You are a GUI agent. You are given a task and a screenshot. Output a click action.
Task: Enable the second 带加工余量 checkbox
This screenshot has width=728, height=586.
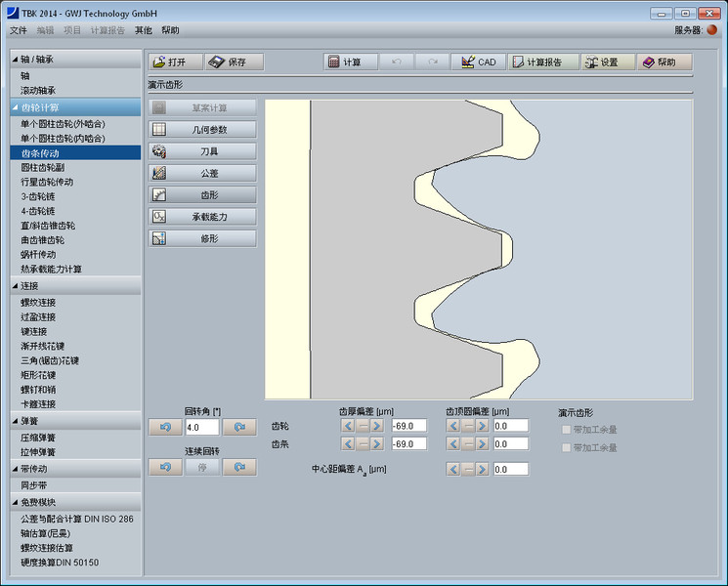click(566, 447)
